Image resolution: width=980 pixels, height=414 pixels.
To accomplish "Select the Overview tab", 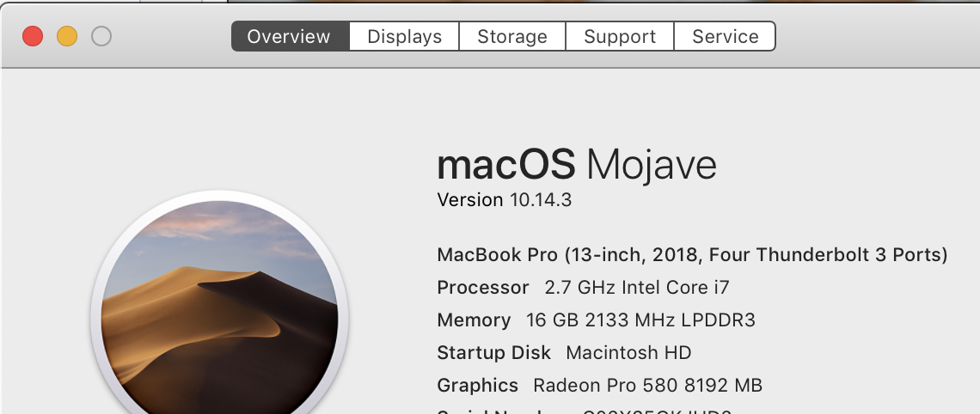I will [x=290, y=36].
